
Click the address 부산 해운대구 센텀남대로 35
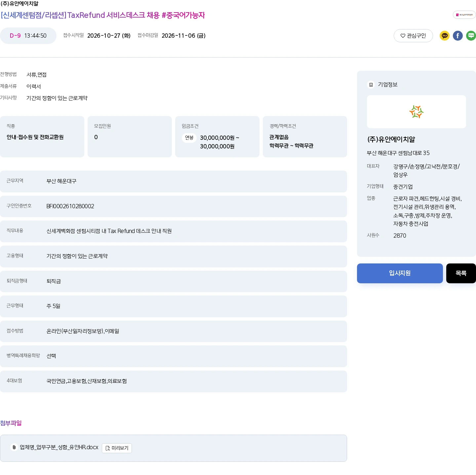tap(398, 153)
